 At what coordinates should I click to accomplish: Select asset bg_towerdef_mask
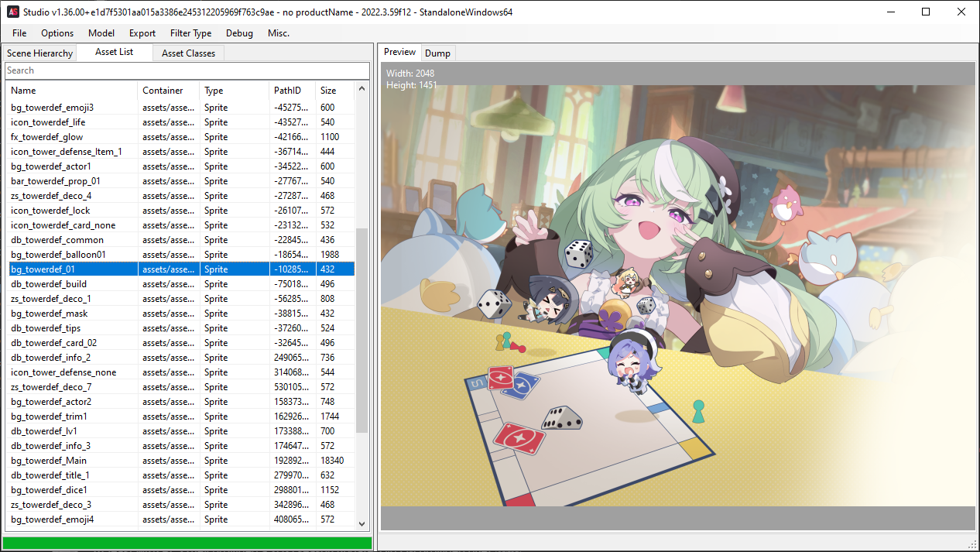(180, 314)
